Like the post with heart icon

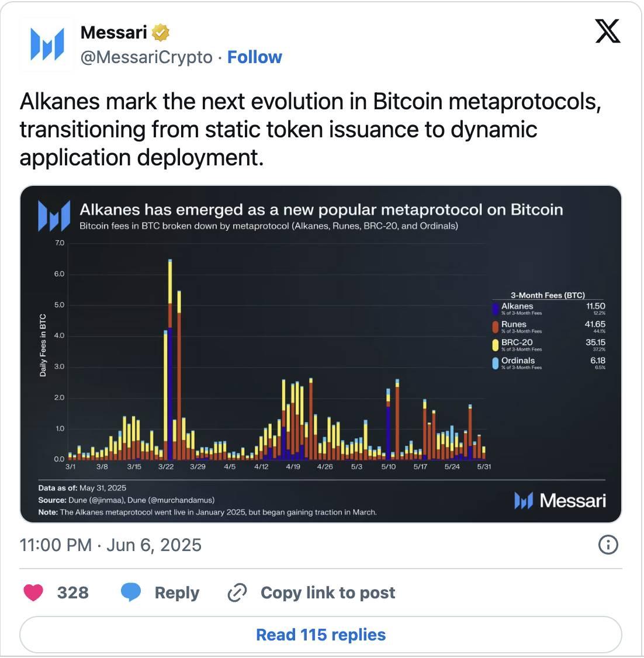click(33, 593)
